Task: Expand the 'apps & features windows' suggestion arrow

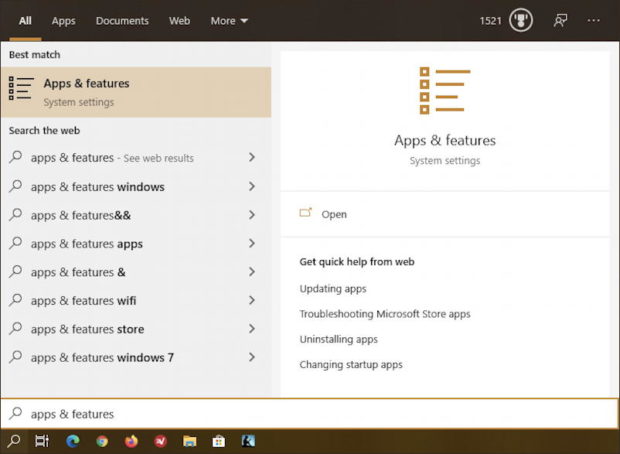Action: (251, 187)
